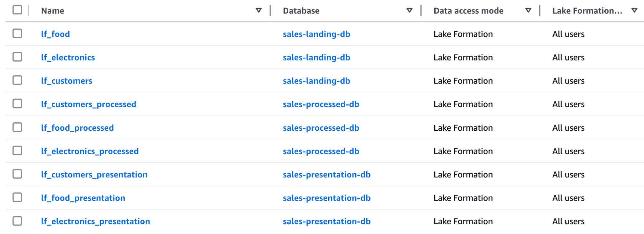The width and height of the screenshot is (644, 234).
Task: Open sales-landing-db for lf_electronics
Action: (316, 57)
